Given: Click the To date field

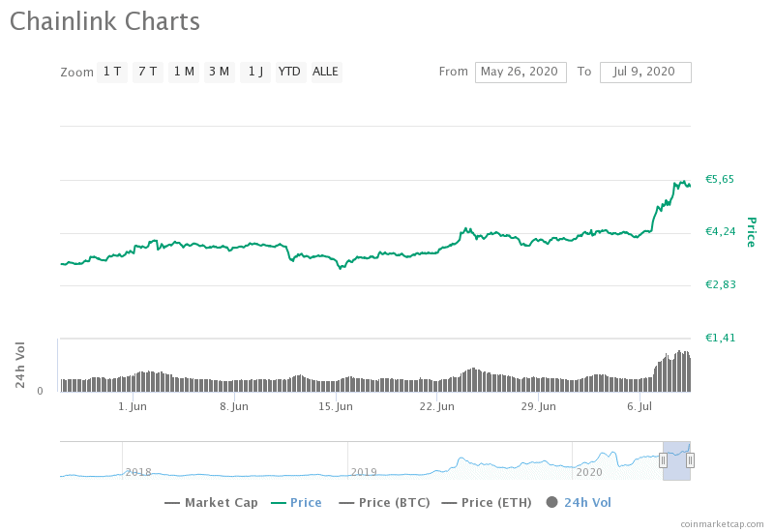Looking at the screenshot, I should pyautogui.click(x=645, y=72).
